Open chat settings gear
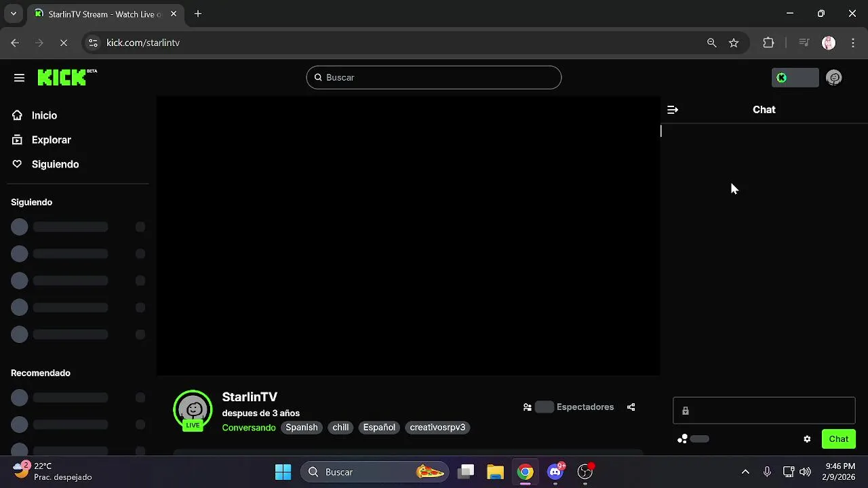 pyautogui.click(x=807, y=439)
